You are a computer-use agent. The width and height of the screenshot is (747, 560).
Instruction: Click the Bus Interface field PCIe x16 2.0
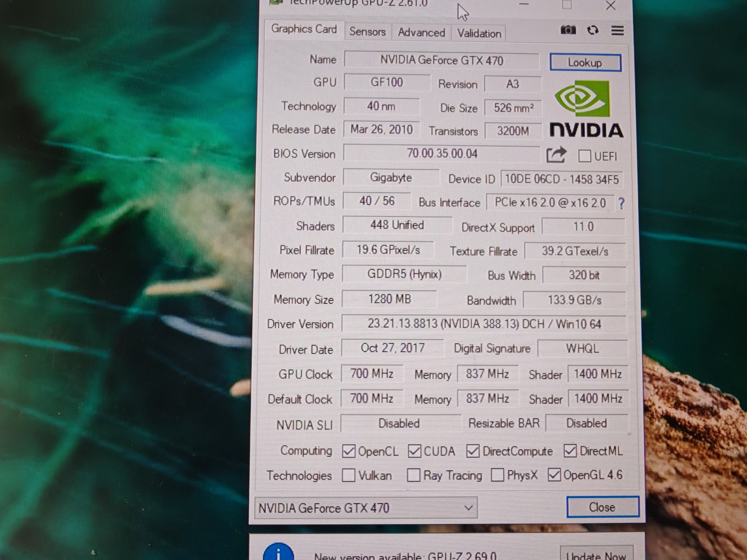pyautogui.click(x=550, y=203)
